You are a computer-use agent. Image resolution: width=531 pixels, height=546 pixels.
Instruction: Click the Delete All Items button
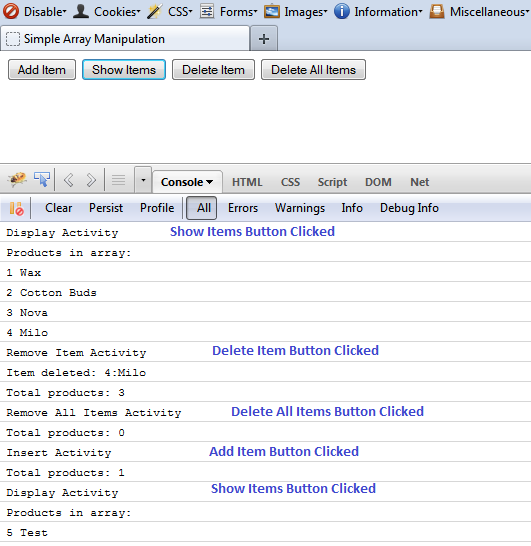point(313,70)
